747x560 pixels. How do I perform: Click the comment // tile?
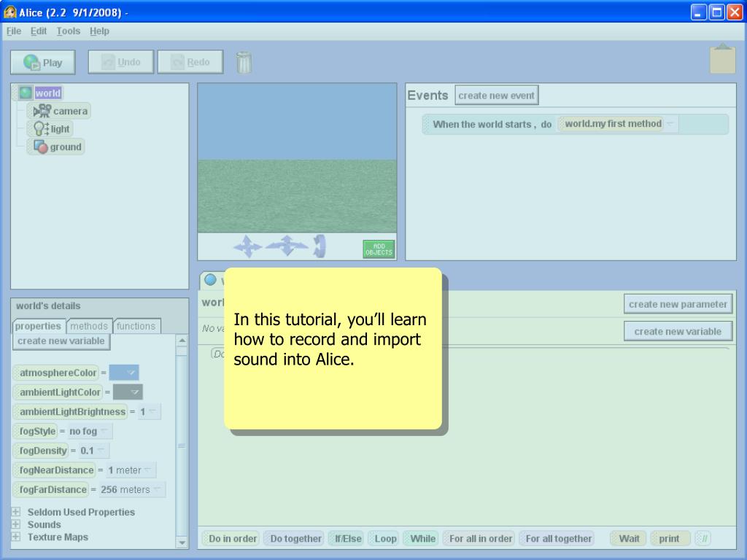703,539
